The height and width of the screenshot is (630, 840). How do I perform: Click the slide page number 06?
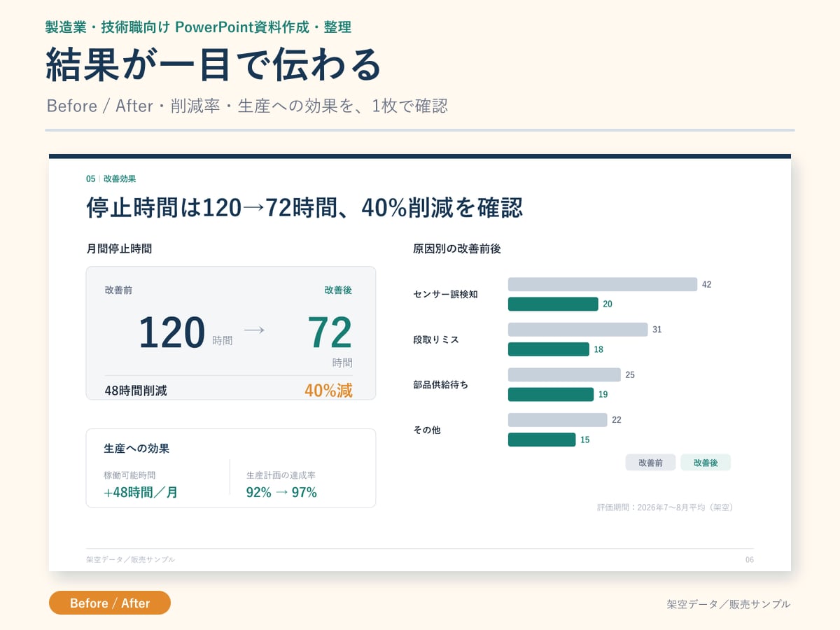[750, 559]
